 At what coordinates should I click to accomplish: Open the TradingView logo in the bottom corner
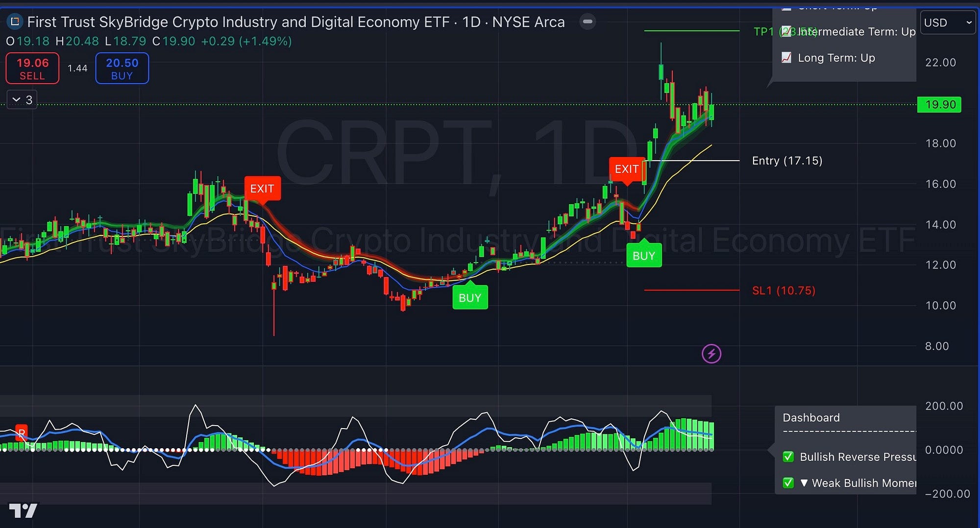coord(23,511)
